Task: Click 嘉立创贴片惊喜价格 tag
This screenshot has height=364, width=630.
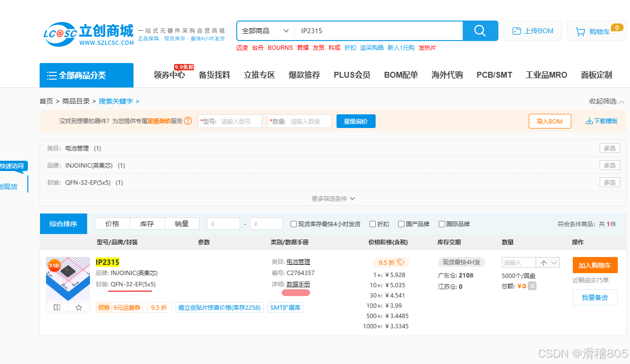Action: (x=220, y=307)
